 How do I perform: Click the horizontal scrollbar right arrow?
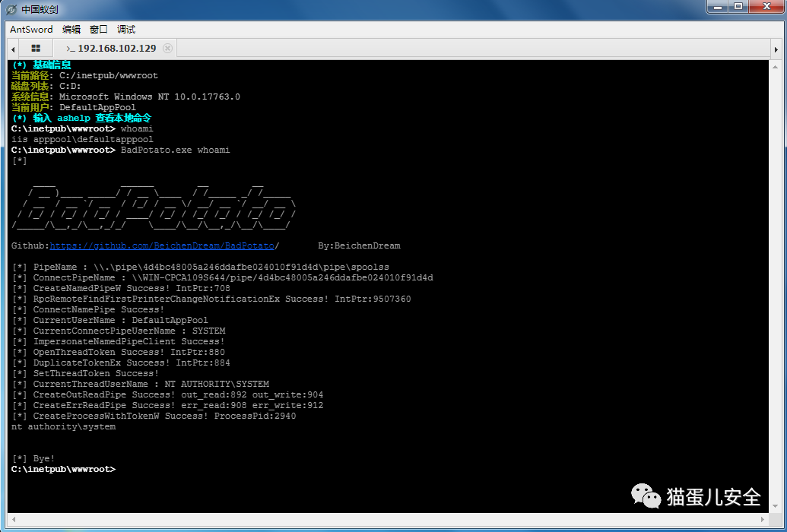[x=763, y=519]
